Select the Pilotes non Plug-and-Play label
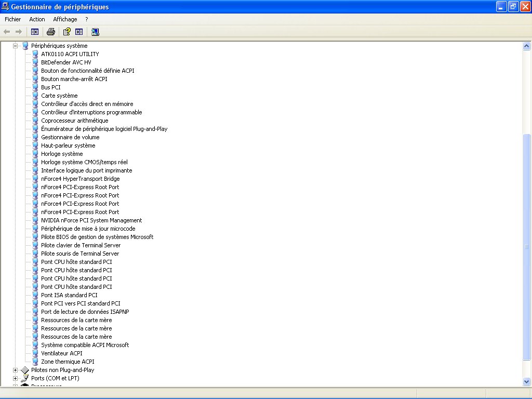The height and width of the screenshot is (399, 532). coord(63,370)
